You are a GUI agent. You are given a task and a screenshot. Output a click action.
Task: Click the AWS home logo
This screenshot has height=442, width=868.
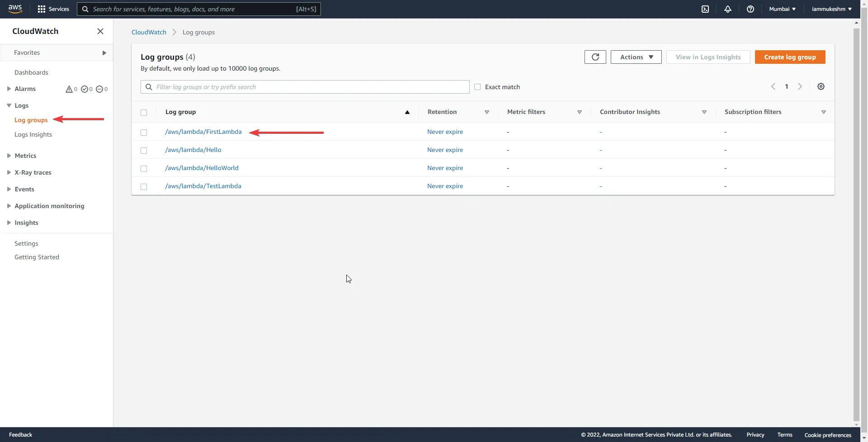coord(15,9)
